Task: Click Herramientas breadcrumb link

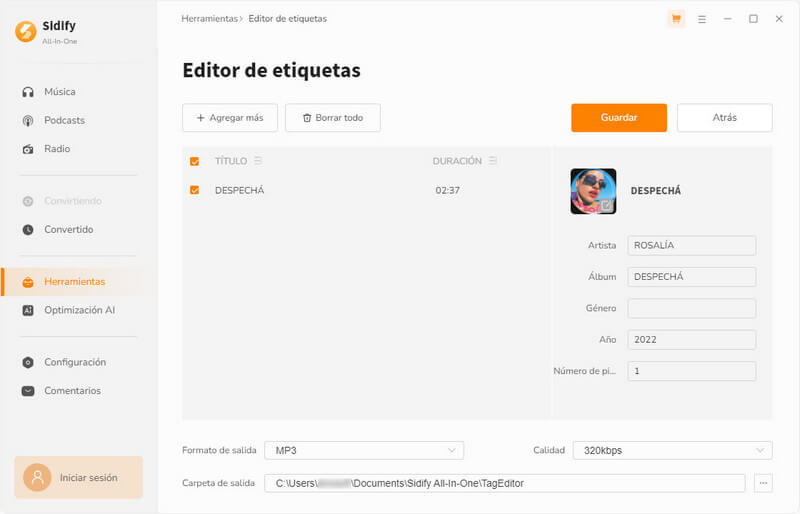Action: (x=210, y=19)
